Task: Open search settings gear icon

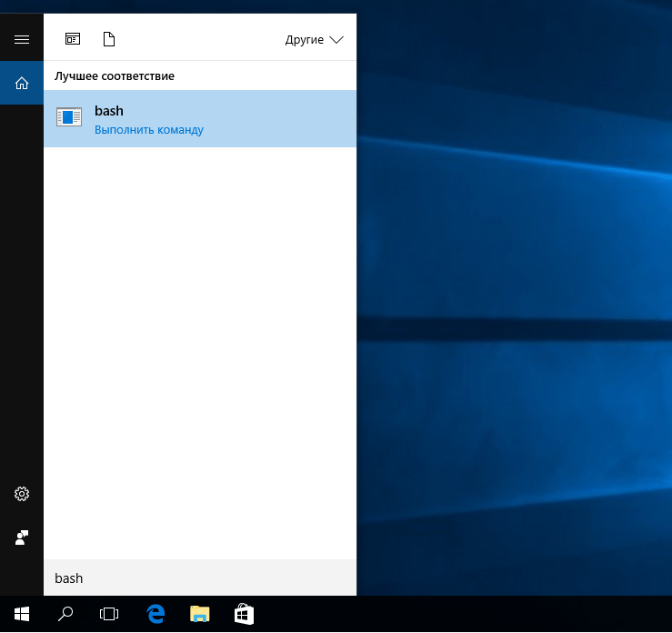Action: point(22,494)
